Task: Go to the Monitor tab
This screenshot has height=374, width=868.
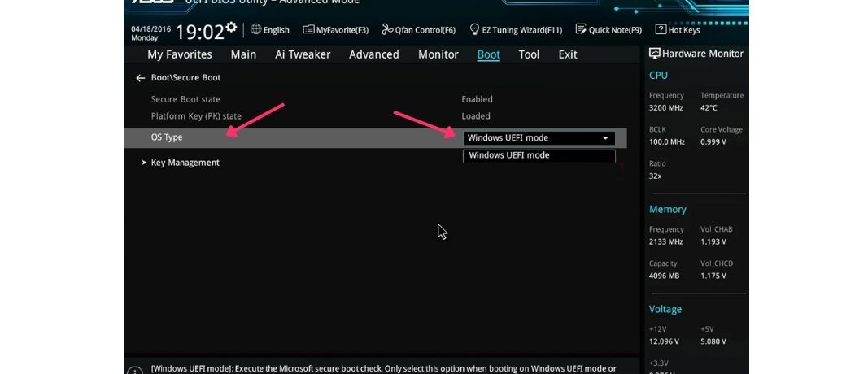Action: tap(438, 54)
